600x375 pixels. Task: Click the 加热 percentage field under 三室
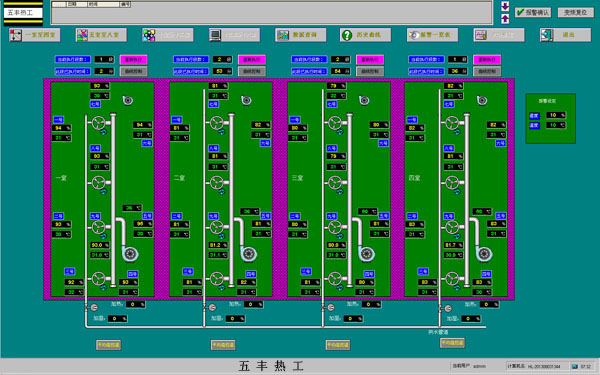[x=371, y=305]
